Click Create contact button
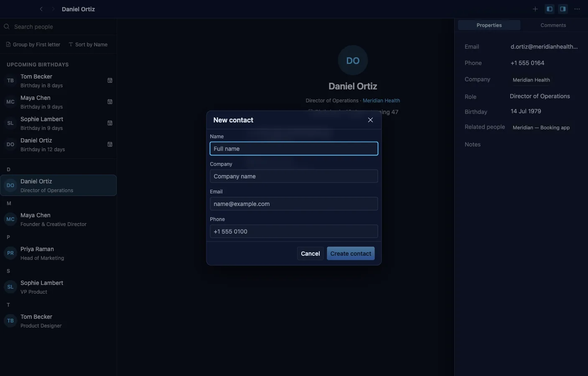Viewport: 588px width, 376px height. [351, 254]
